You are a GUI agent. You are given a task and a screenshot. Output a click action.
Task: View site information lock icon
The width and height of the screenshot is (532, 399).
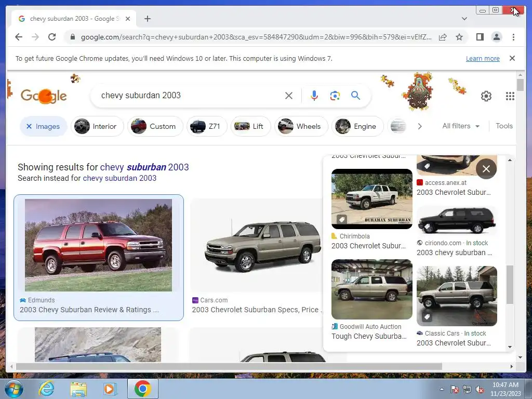(x=73, y=37)
